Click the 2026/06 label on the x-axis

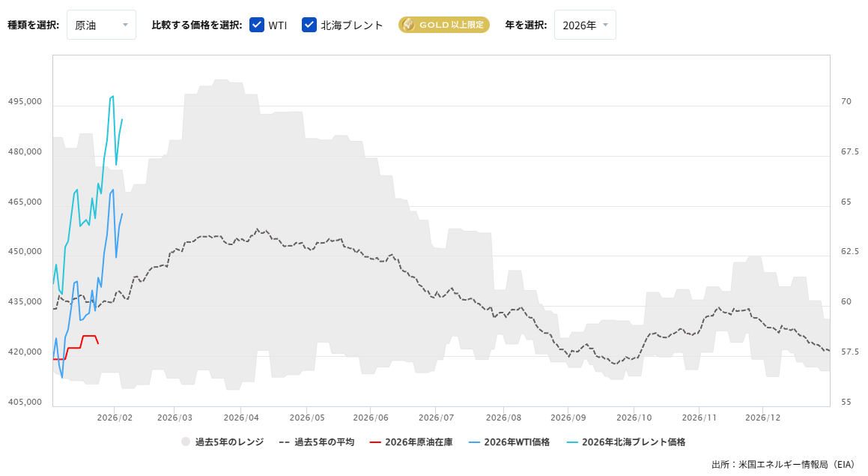[x=370, y=418]
